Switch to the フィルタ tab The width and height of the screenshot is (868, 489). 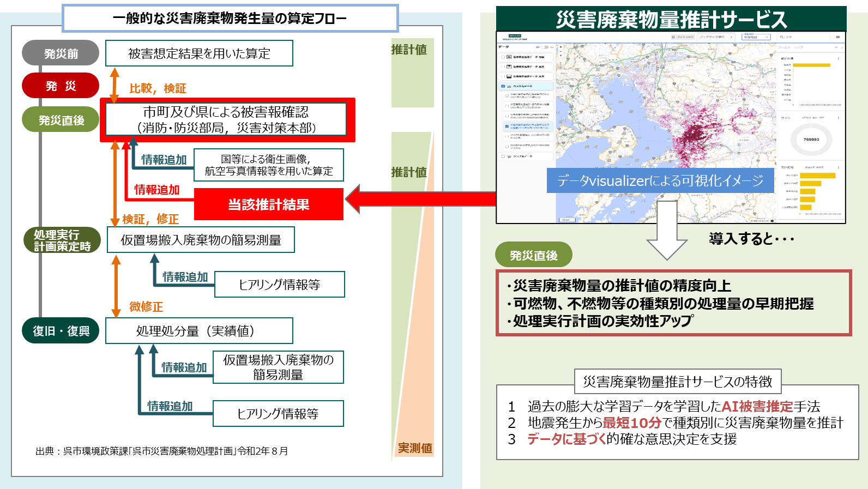(x=783, y=48)
